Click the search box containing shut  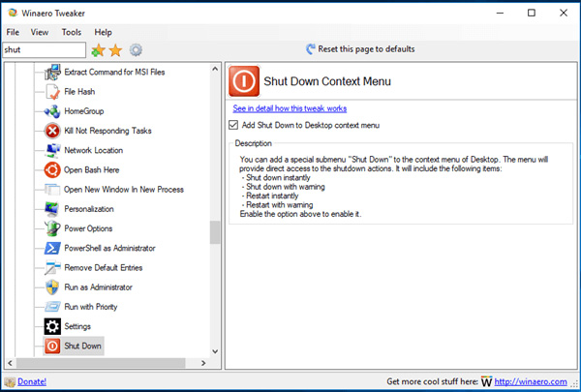pos(43,49)
